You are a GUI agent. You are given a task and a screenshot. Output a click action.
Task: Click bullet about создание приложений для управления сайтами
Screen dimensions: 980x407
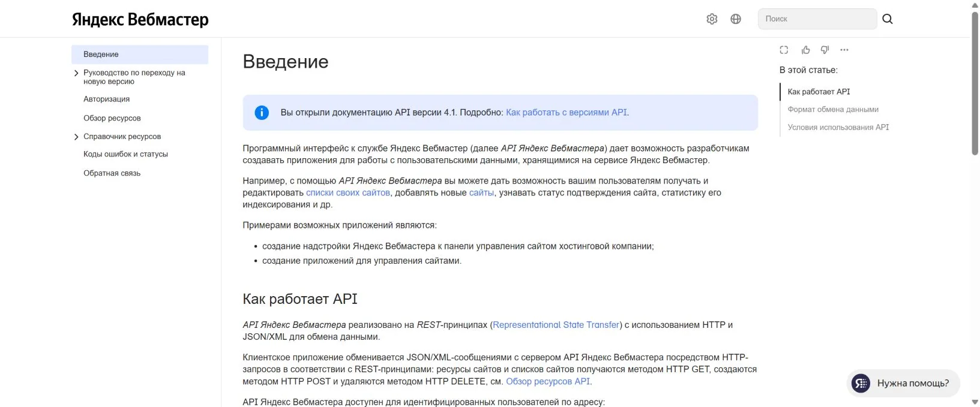(x=362, y=261)
